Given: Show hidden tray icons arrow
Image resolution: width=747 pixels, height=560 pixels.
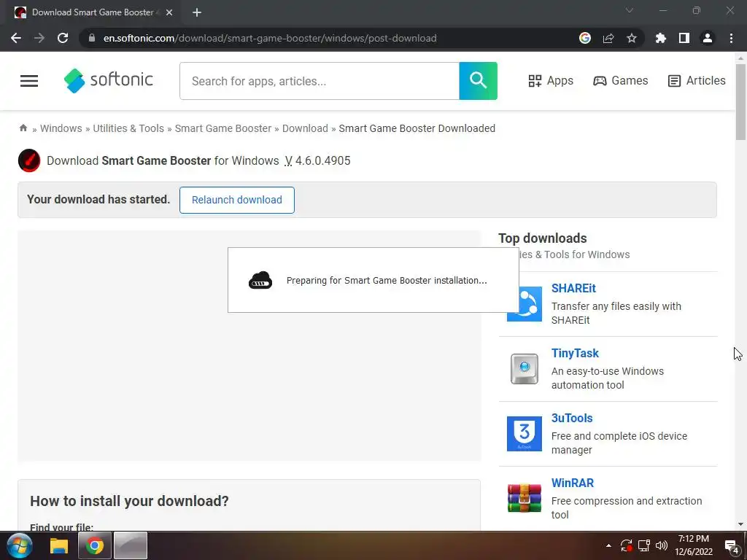Looking at the screenshot, I should 608,545.
